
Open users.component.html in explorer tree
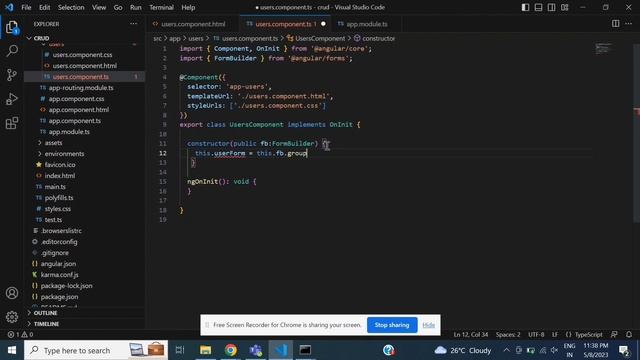pyautogui.click(x=85, y=66)
